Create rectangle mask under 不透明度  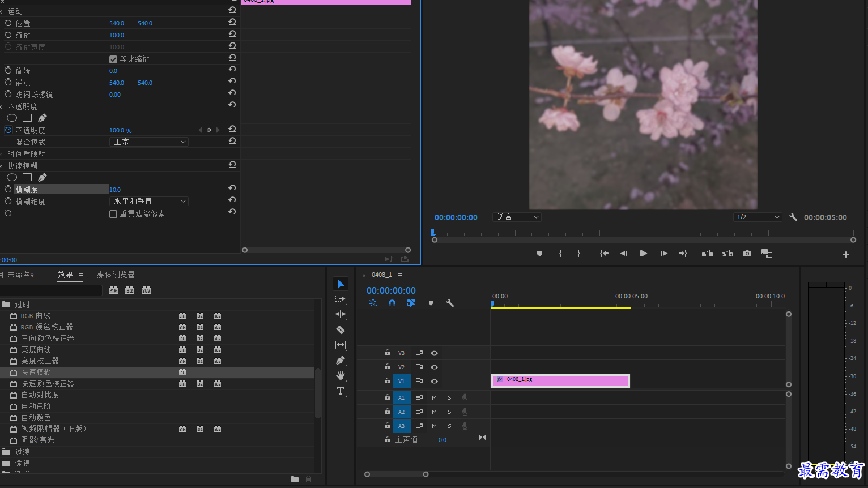(x=27, y=118)
